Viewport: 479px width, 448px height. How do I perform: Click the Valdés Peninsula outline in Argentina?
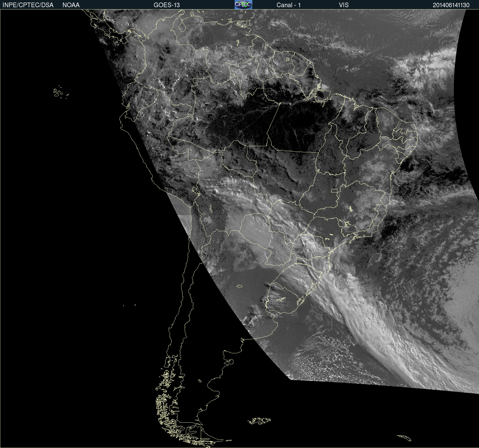coord(230,361)
